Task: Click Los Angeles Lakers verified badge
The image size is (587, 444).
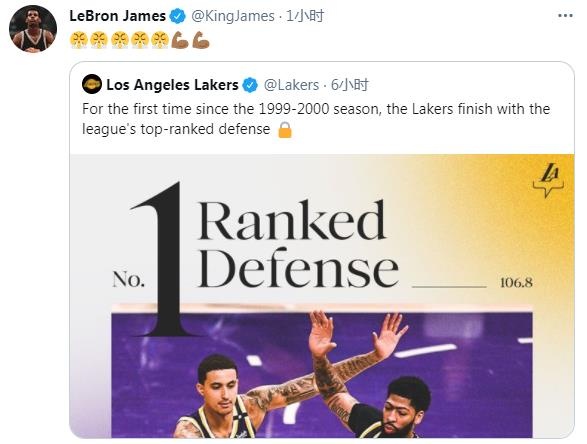Action: 250,85
